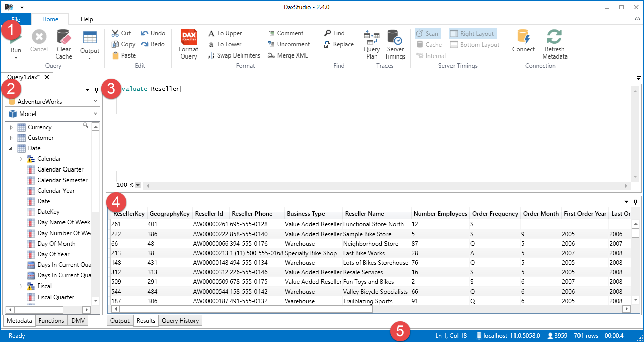Open the AdventureWorks database dropdown
The width and height of the screenshot is (644, 342).
coord(52,101)
